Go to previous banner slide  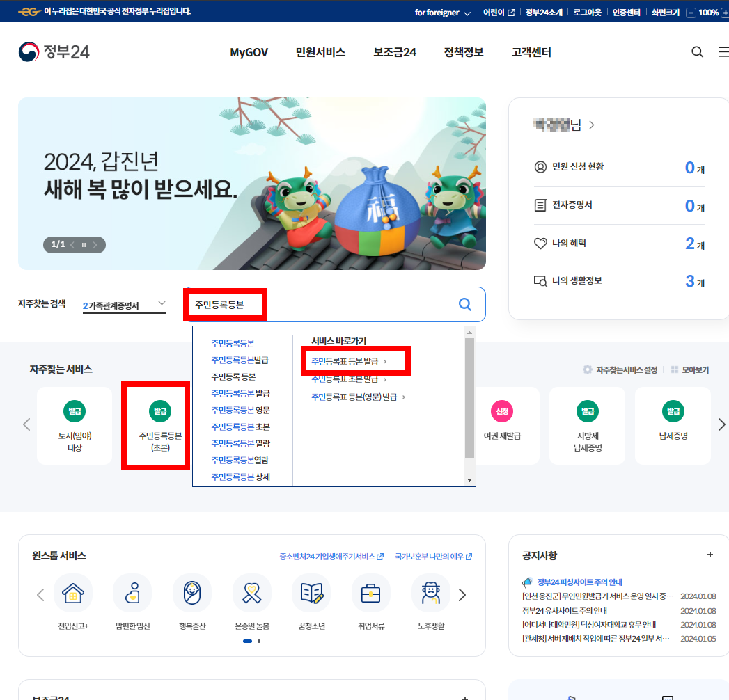72,245
